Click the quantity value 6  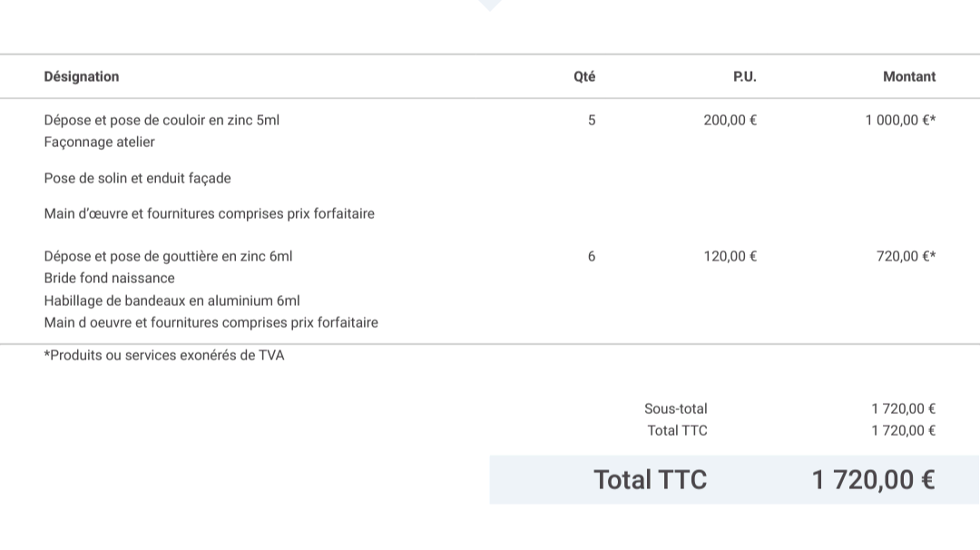tap(592, 256)
